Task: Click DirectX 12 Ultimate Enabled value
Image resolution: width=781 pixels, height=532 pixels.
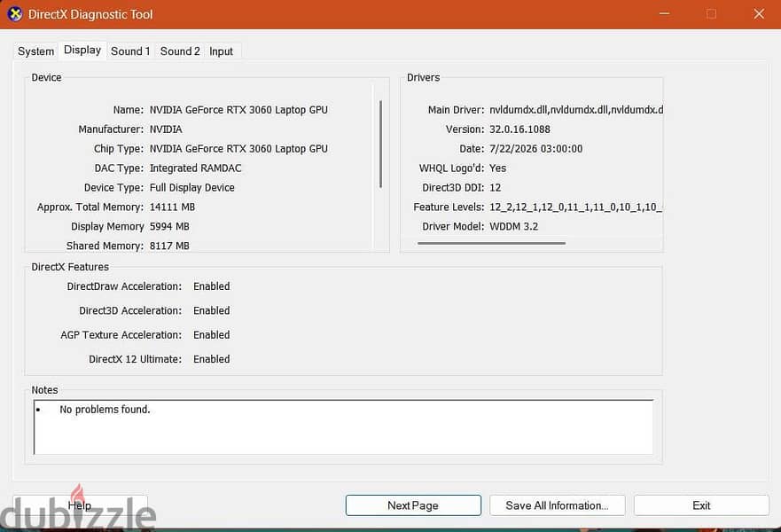Action: (x=211, y=359)
